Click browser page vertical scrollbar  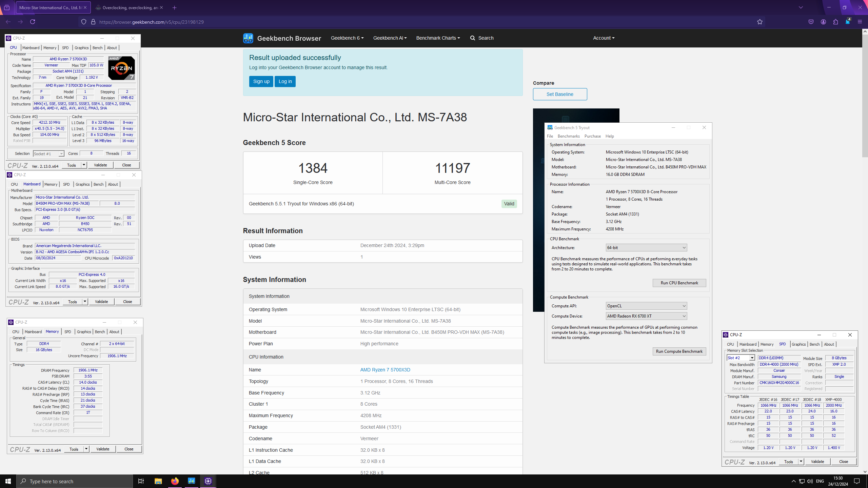[x=865, y=95]
